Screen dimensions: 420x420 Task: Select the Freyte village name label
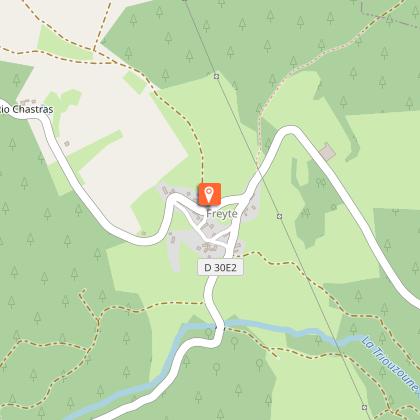click(x=222, y=214)
